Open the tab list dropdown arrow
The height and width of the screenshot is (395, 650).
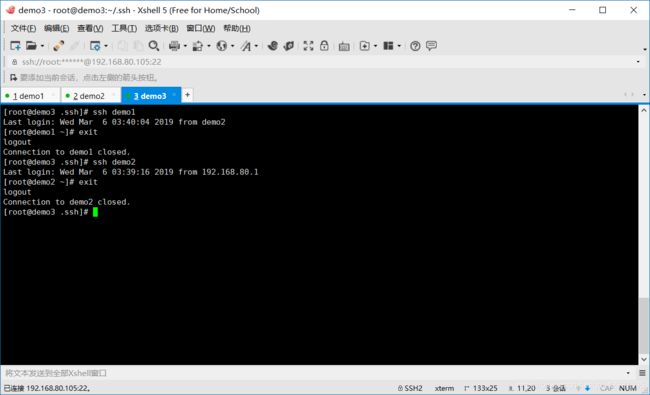pyautogui.click(x=644, y=95)
